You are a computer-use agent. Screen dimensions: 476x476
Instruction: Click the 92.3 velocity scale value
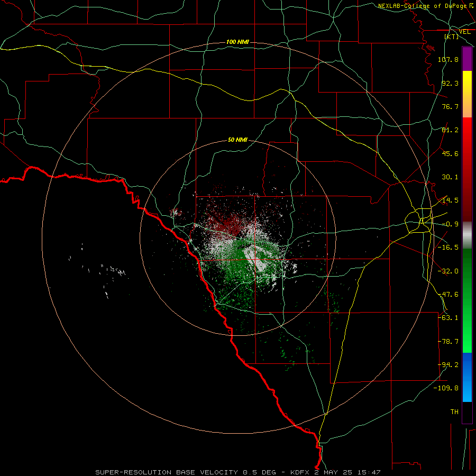(450, 83)
